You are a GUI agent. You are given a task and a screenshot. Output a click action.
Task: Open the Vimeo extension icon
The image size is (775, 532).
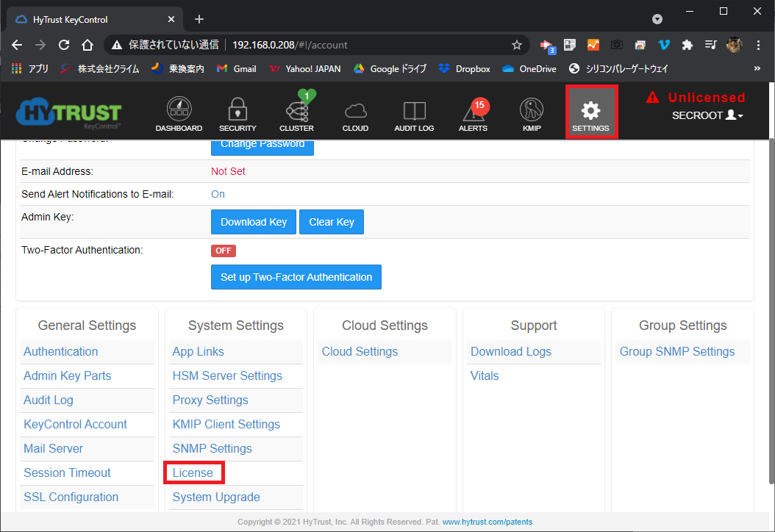point(664,45)
